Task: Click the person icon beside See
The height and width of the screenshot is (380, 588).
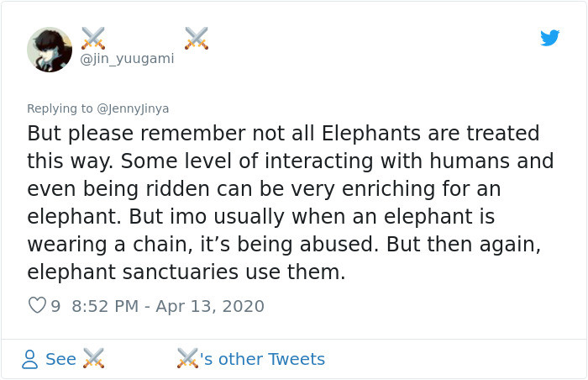Action: (x=29, y=359)
